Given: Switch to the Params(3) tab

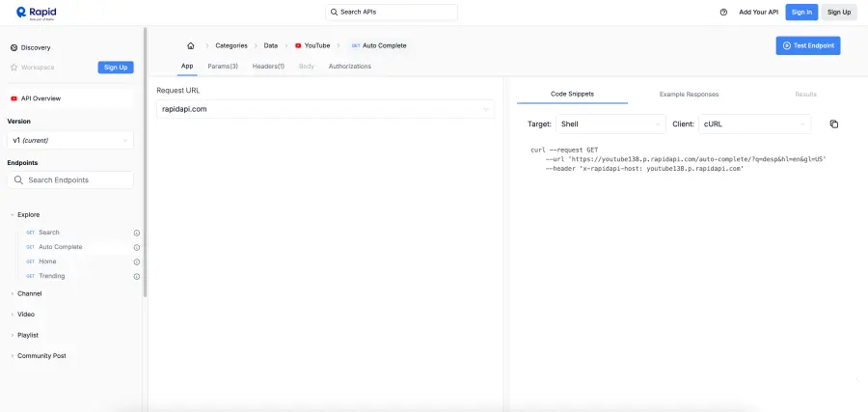Looking at the screenshot, I should pyautogui.click(x=223, y=67).
